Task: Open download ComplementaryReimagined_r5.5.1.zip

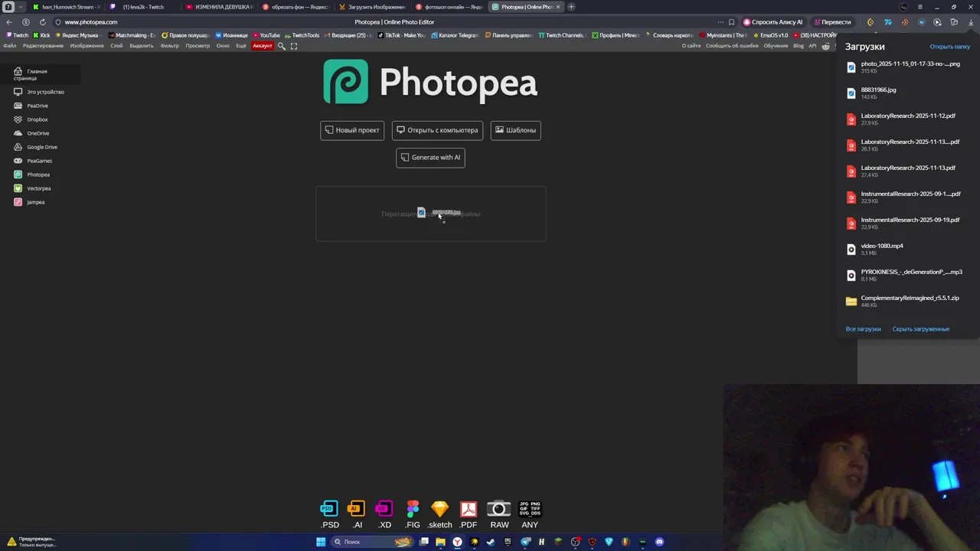Action: 908,302
